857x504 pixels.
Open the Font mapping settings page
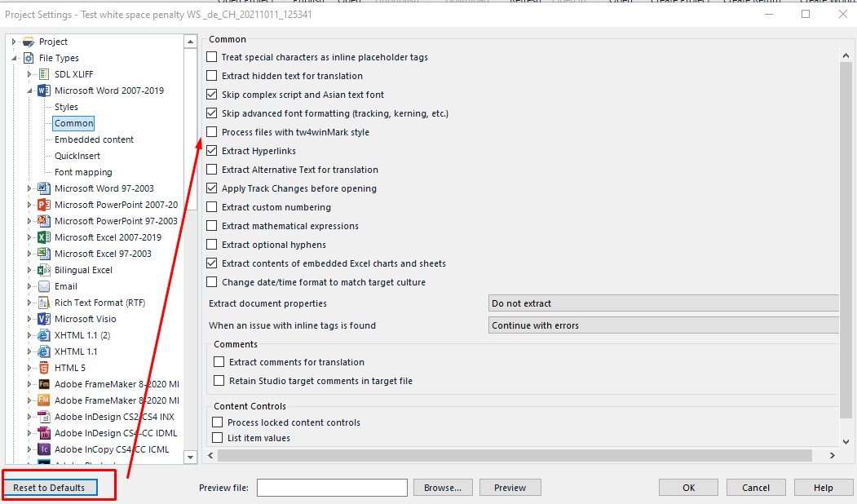83,172
